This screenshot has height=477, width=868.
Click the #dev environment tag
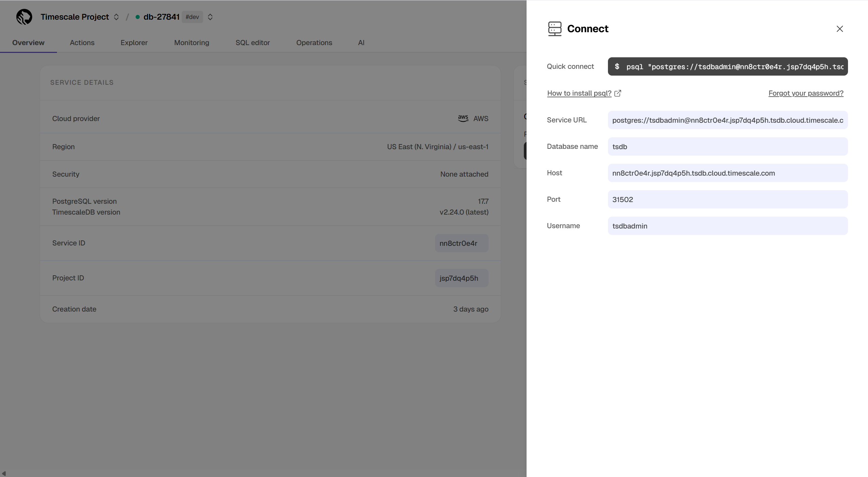(192, 17)
